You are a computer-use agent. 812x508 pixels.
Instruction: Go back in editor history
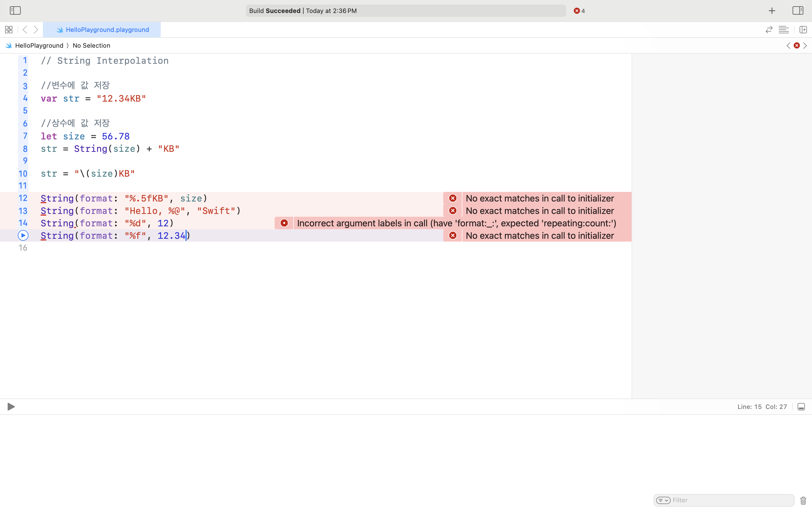(25, 30)
